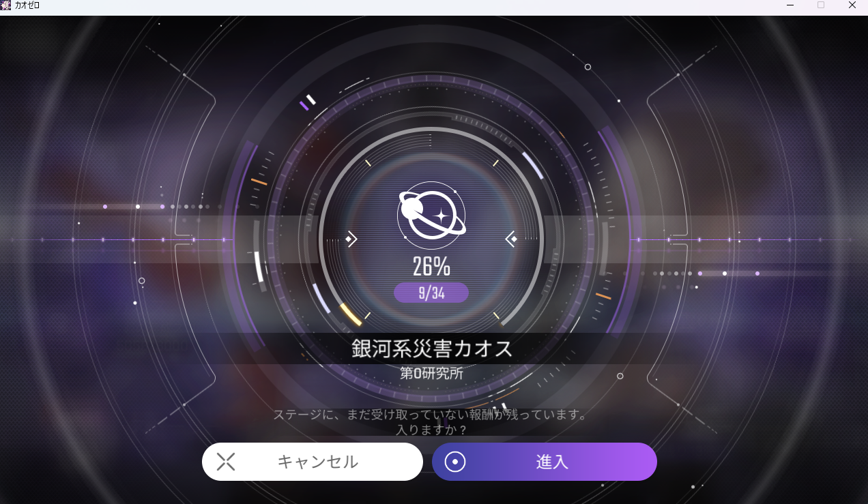Click the purple 9/34 progress pill
Image resolution: width=868 pixels, height=504 pixels.
431,293
